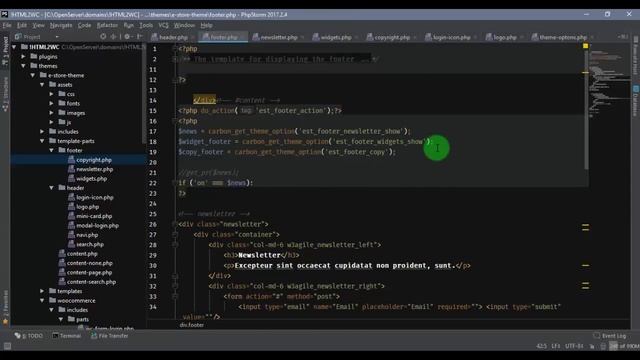Click the LF line separator in status bar
Image resolution: width=640 pixels, height=360 pixels.
pos(556,346)
